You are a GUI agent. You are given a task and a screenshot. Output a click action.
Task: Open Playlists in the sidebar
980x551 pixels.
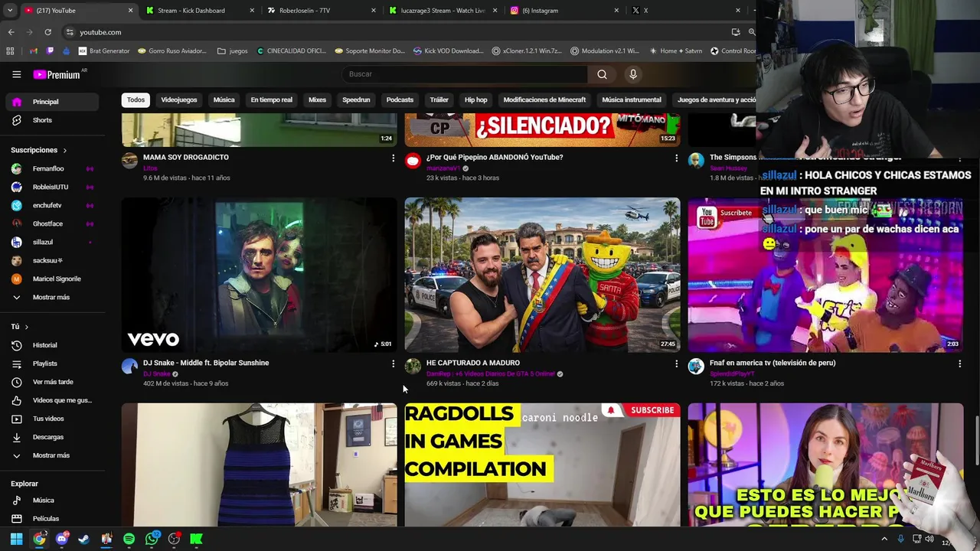[x=52, y=364]
